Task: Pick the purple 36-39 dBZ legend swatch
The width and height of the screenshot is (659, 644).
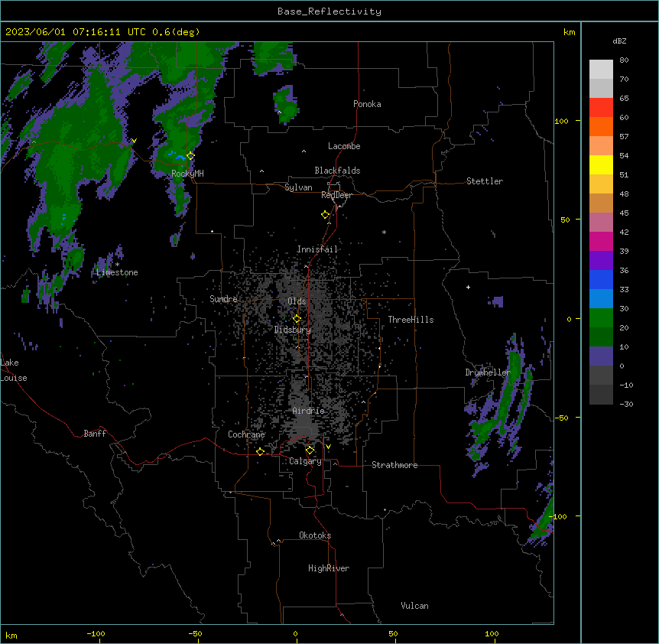Action: pyautogui.click(x=601, y=261)
